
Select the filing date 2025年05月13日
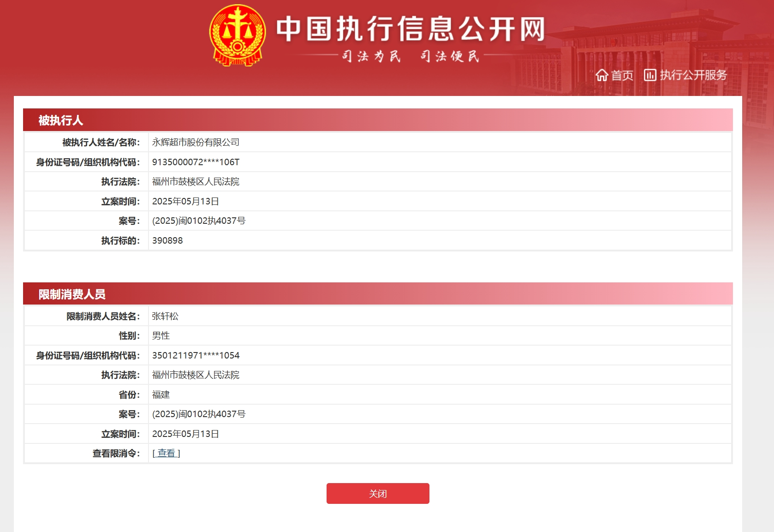tap(185, 201)
